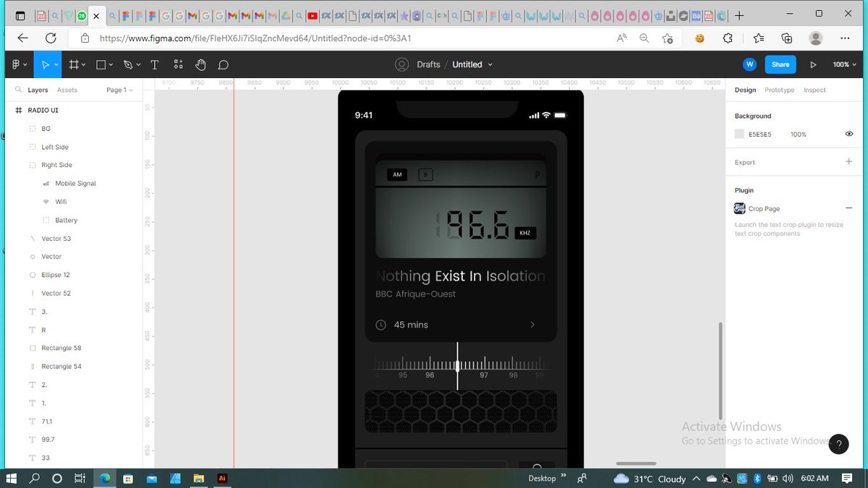Screen dimensions: 868x488
Task: Select the Frame tool
Action: (73, 64)
